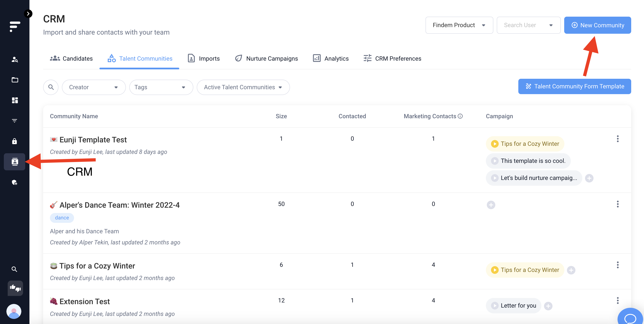Open the people search sidebar icon

15,60
